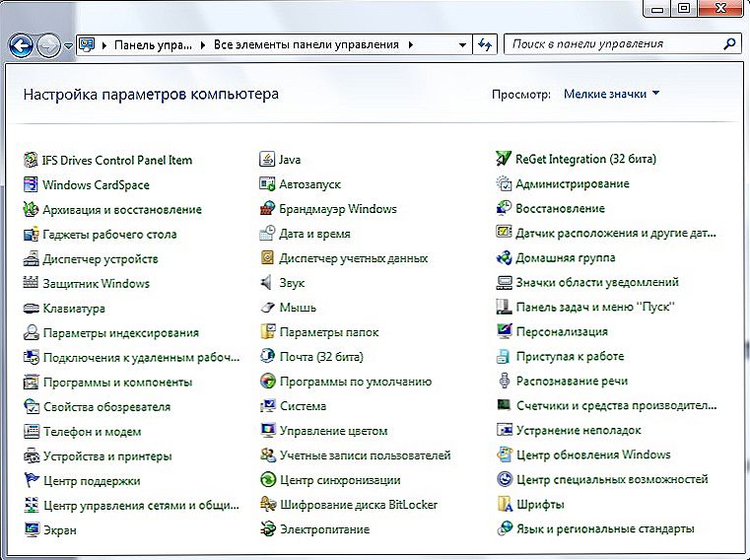The height and width of the screenshot is (560, 750).
Task: Open the Мышь mouse icon
Action: pyautogui.click(x=267, y=308)
